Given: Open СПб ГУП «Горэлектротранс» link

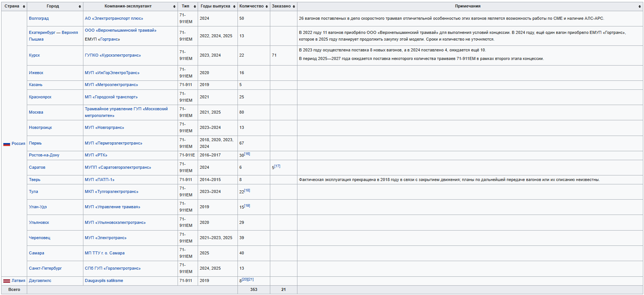Looking at the screenshot, I should click(113, 268).
